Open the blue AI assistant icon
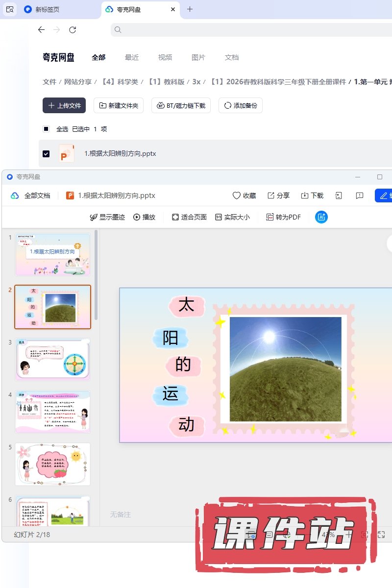Image resolution: width=392 pixels, height=588 pixels. (x=321, y=217)
